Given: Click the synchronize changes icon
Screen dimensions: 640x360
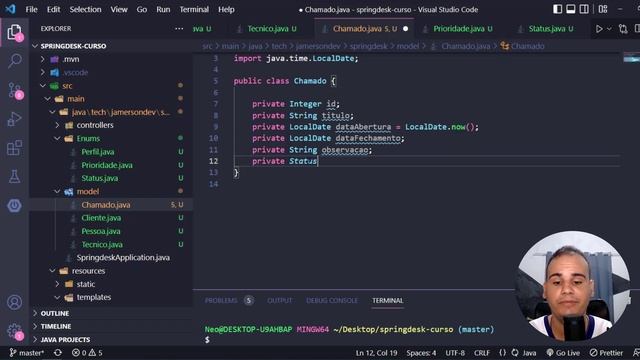Looking at the screenshot, I should (x=58, y=353).
